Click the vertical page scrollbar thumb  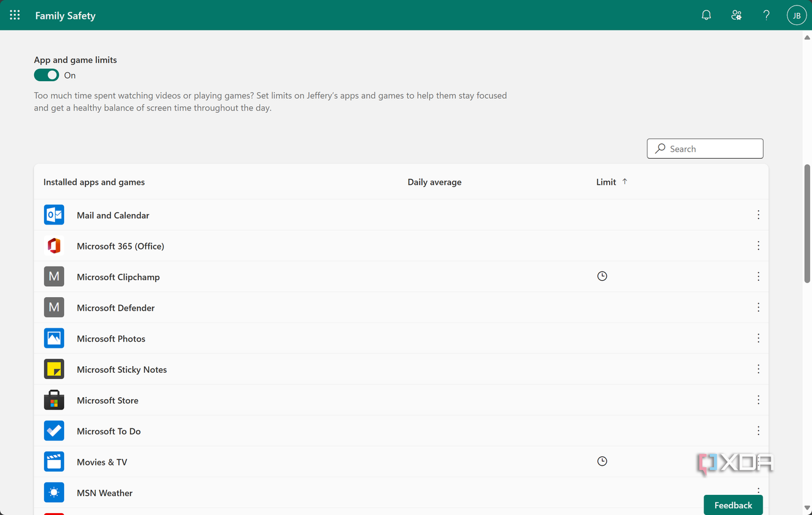coord(807,223)
